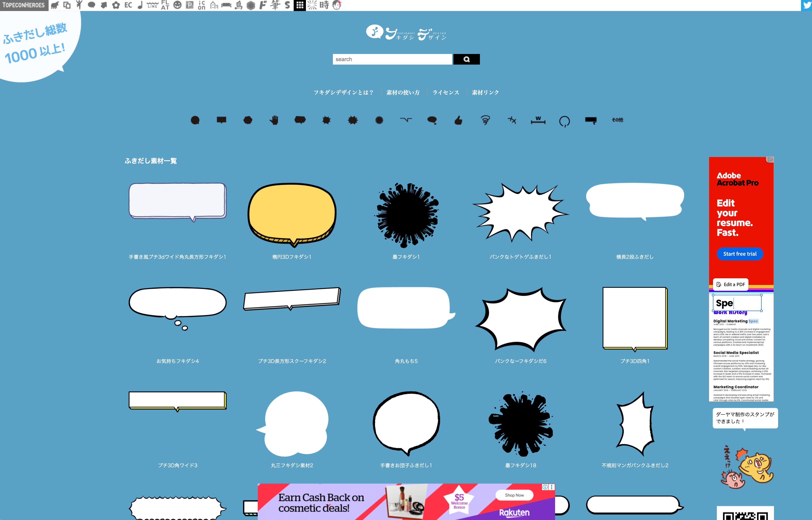Select the sunburst circle category icon
Image resolution: width=812 pixels, height=520 pixels.
[379, 120]
